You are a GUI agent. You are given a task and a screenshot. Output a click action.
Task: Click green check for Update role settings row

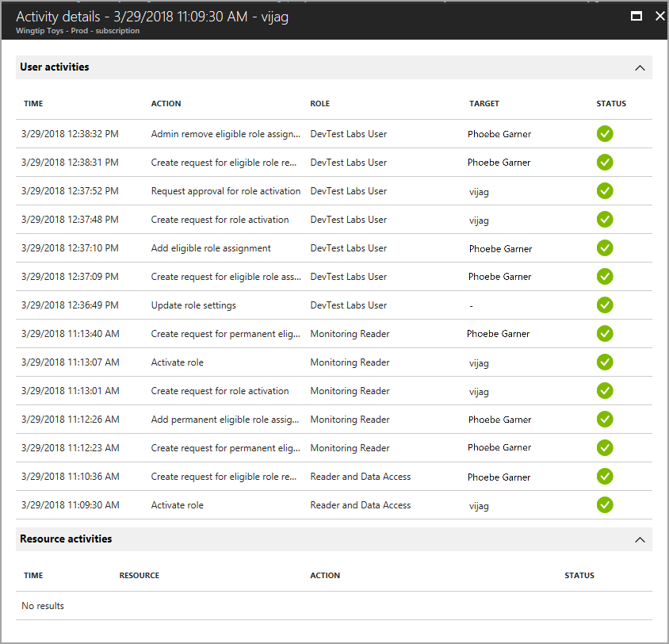(x=605, y=305)
